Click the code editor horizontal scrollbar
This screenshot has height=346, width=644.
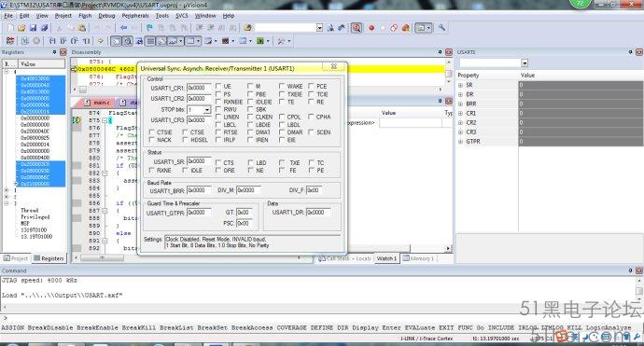[x=189, y=258]
